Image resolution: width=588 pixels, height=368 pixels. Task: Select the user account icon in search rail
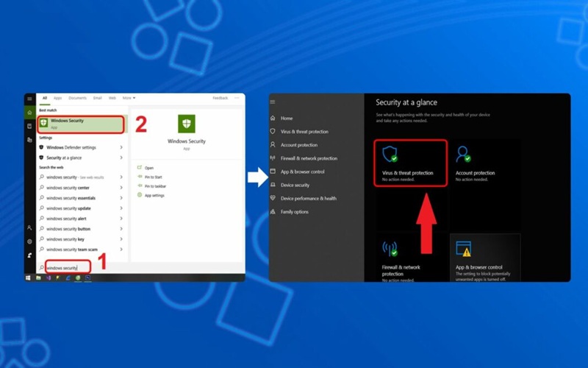tap(29, 227)
